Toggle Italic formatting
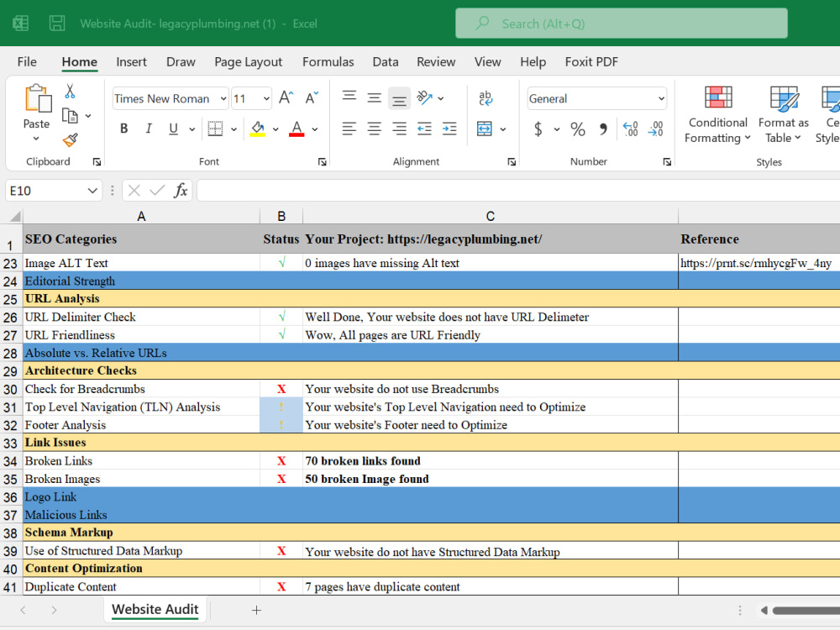The height and width of the screenshot is (630, 840). point(149,129)
